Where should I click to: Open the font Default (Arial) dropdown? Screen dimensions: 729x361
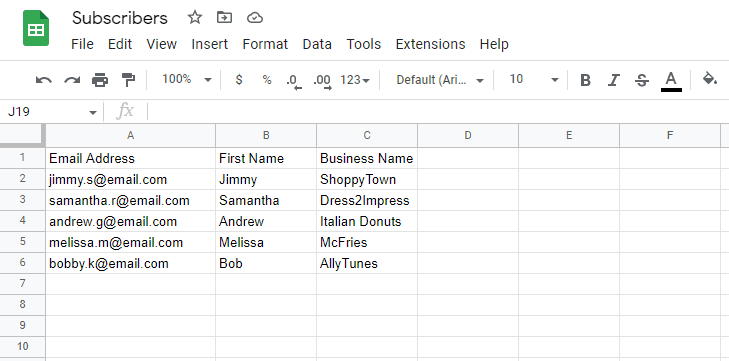440,80
